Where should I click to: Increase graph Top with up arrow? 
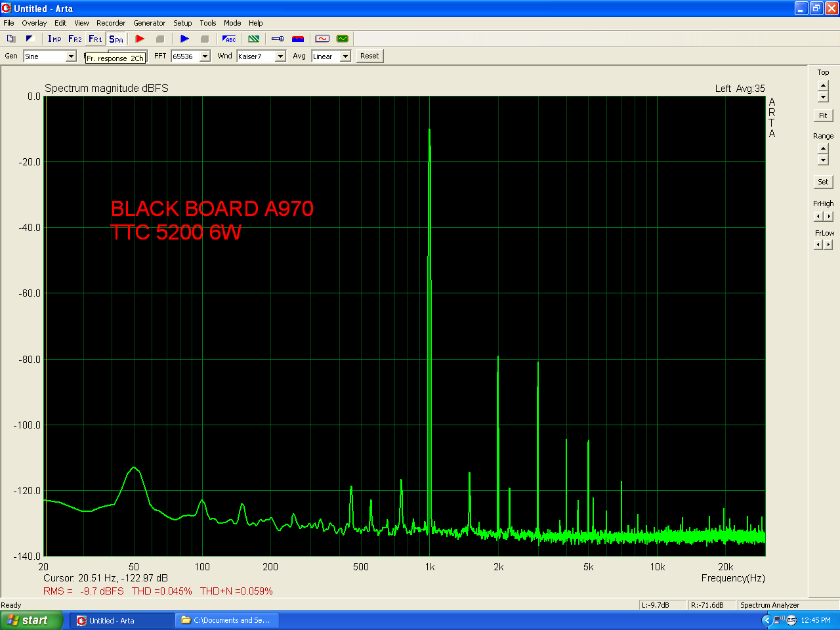click(823, 86)
